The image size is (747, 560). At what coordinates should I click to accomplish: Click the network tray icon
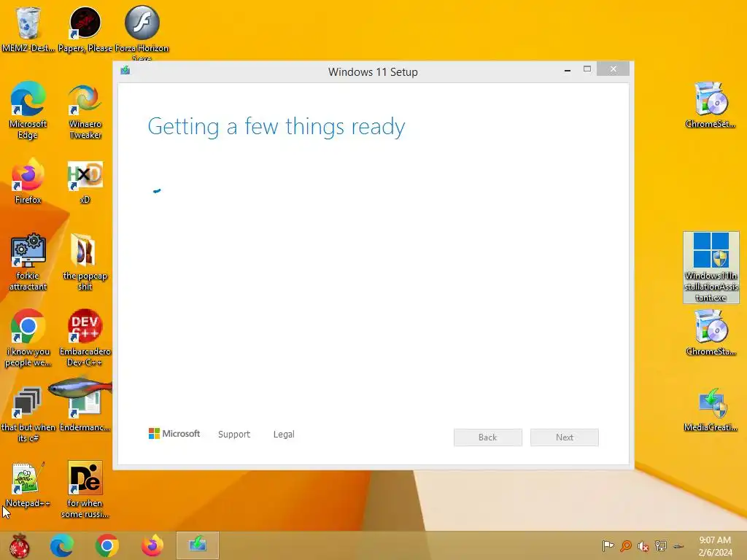(661, 546)
